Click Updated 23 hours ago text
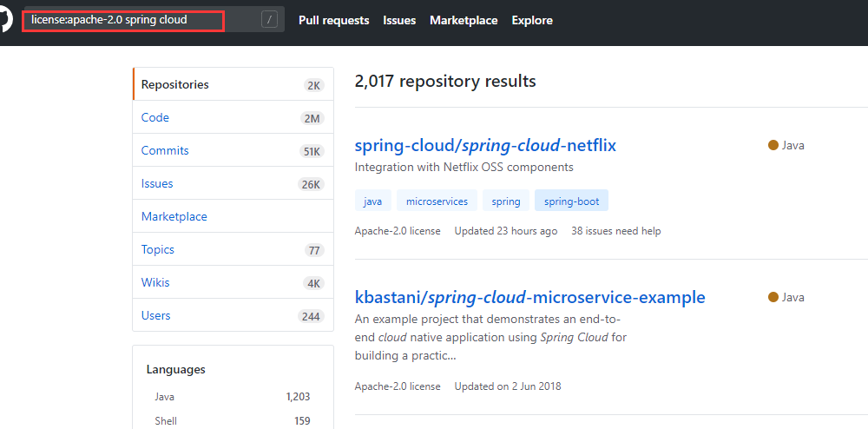The width and height of the screenshot is (868, 429). click(x=506, y=231)
